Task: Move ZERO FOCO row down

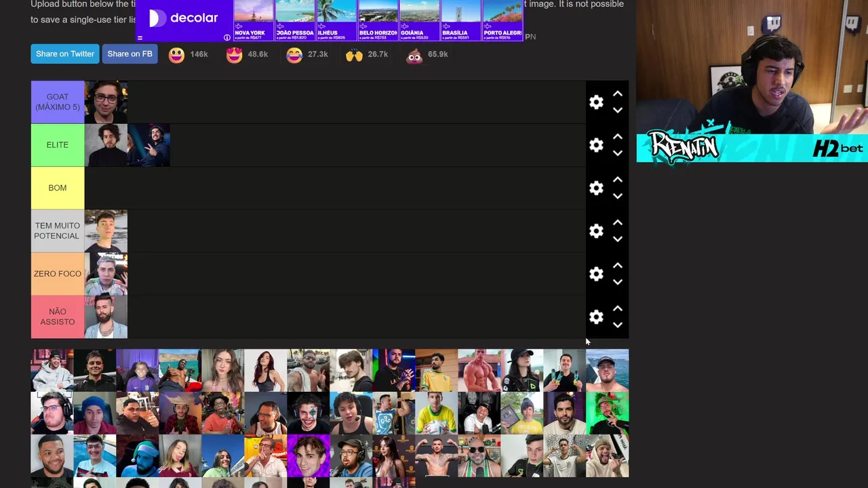Action: point(618,282)
